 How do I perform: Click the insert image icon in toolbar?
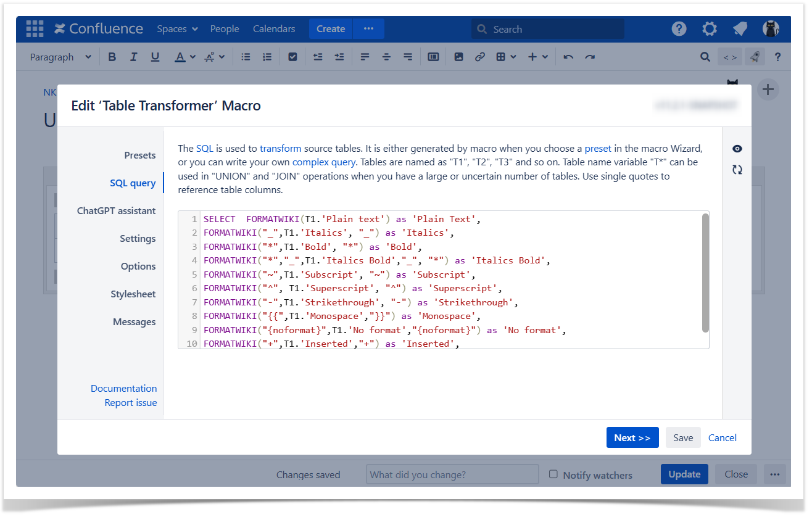(458, 57)
